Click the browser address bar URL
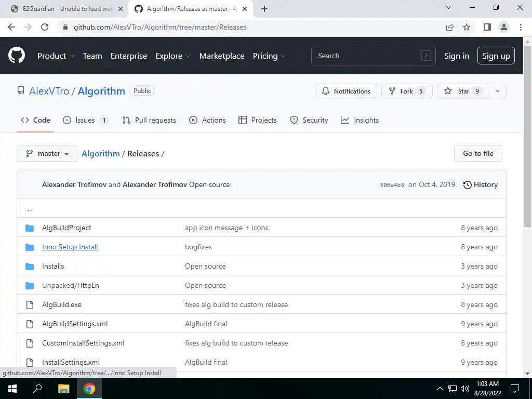The image size is (532, 399). pyautogui.click(x=160, y=27)
